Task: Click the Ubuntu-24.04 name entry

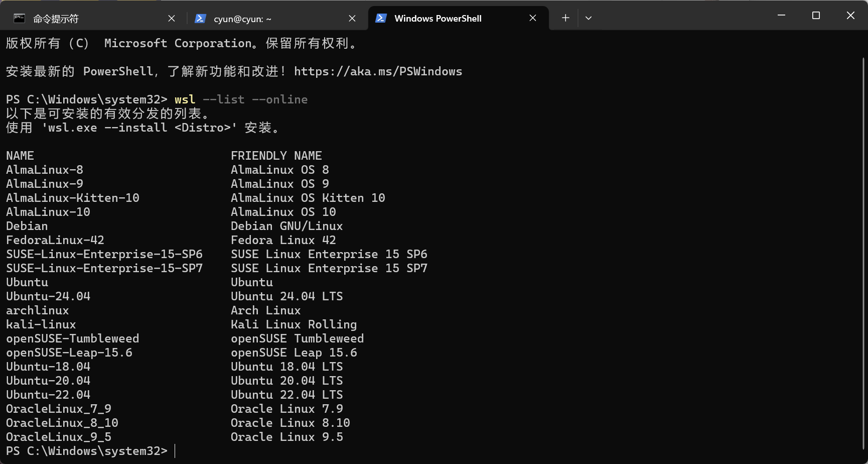Action: (48, 296)
